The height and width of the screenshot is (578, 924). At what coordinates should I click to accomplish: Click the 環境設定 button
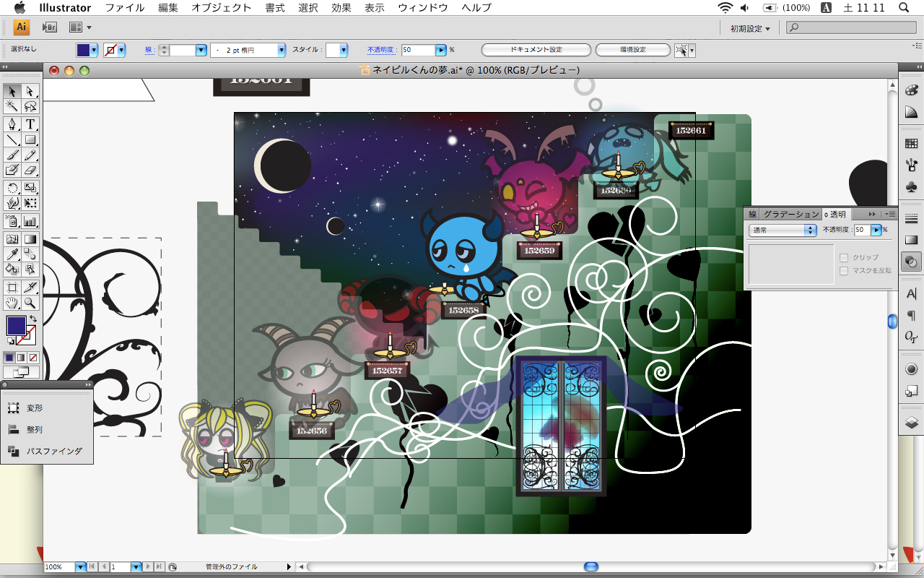pyautogui.click(x=633, y=50)
